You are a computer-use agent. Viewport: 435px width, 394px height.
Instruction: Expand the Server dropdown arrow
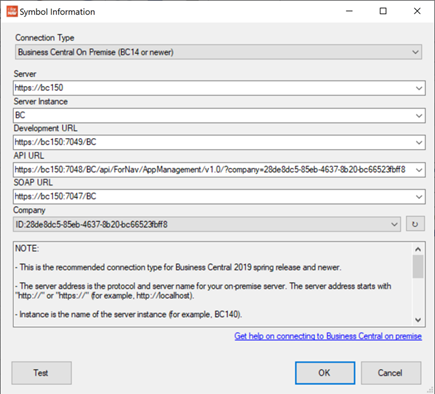(x=419, y=88)
